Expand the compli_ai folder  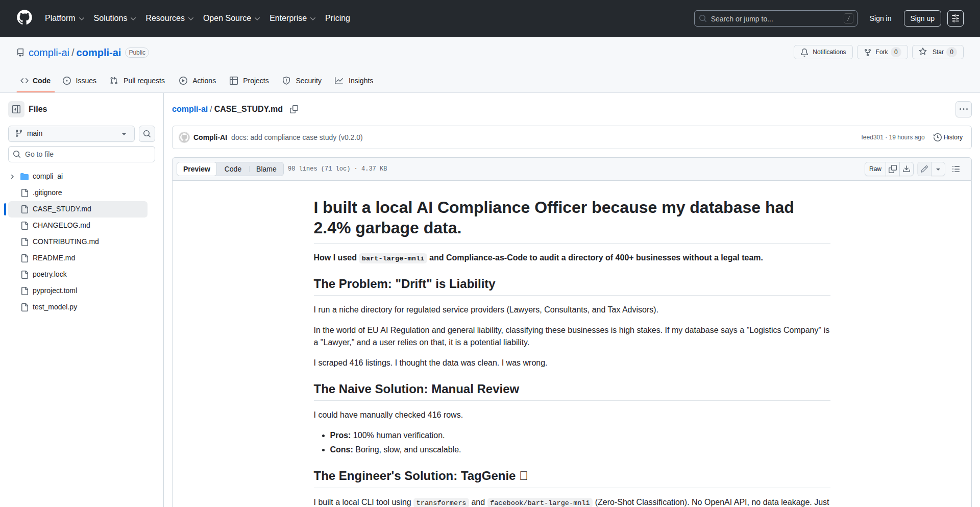[x=12, y=177]
